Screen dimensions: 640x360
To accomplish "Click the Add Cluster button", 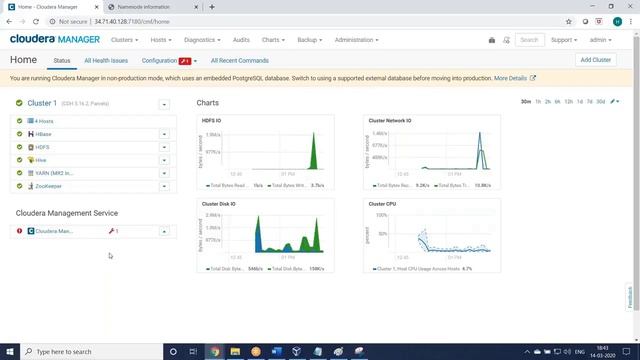I will pyautogui.click(x=596, y=60).
